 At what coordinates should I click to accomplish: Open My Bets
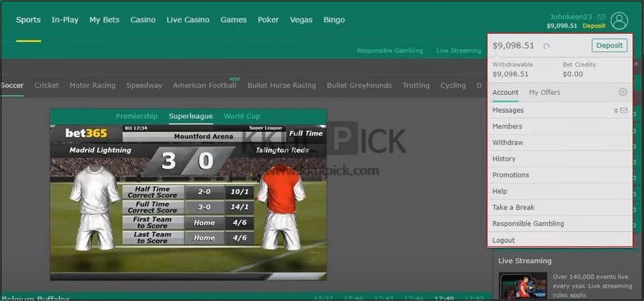pyautogui.click(x=105, y=20)
